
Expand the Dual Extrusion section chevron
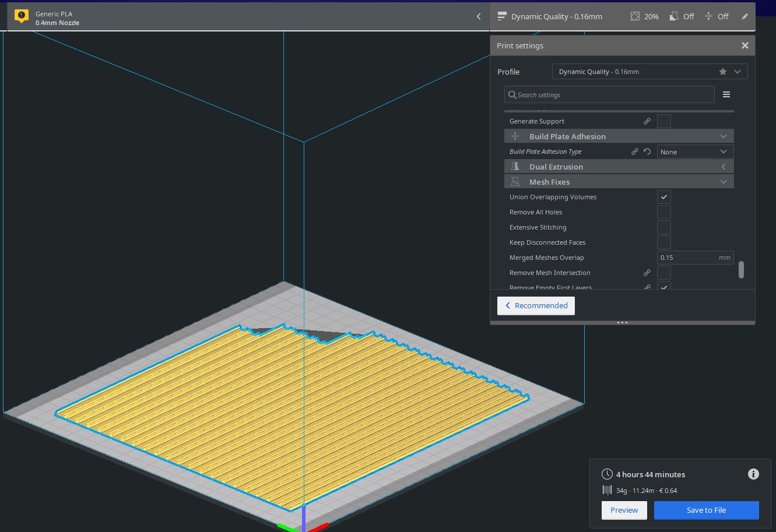point(724,167)
